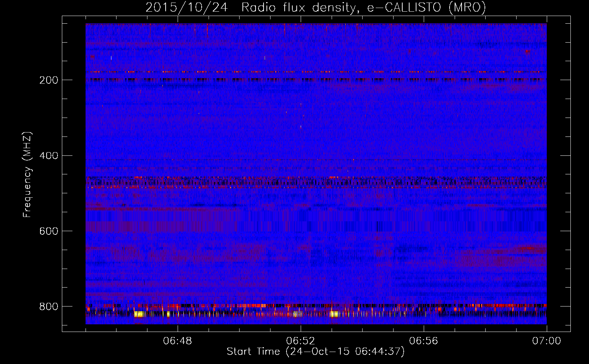The width and height of the screenshot is (589, 364).
Task: Click the 06:56 time tick label
Action: point(424,341)
